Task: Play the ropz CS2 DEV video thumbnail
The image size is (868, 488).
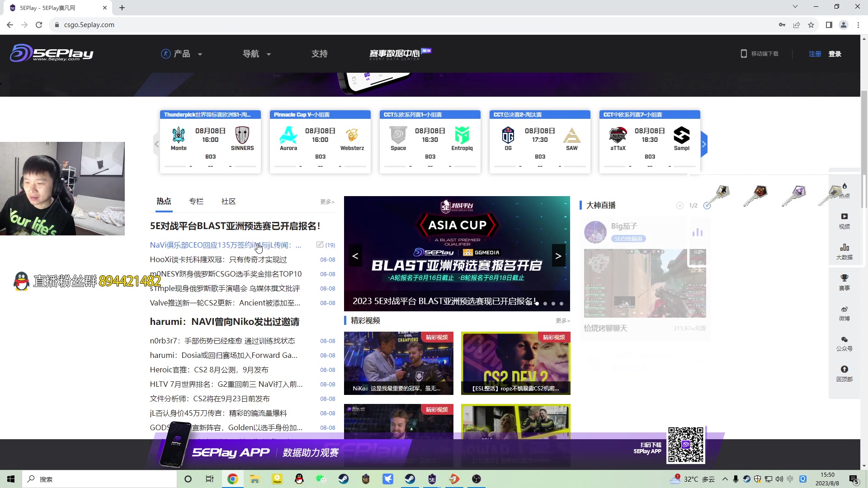Action: tap(515, 363)
